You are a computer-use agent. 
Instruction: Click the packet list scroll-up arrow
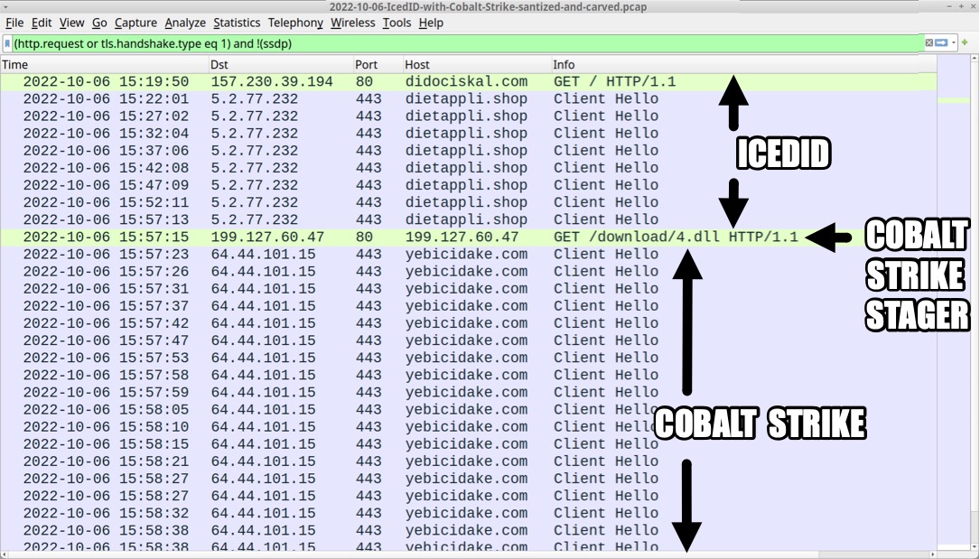point(975,59)
